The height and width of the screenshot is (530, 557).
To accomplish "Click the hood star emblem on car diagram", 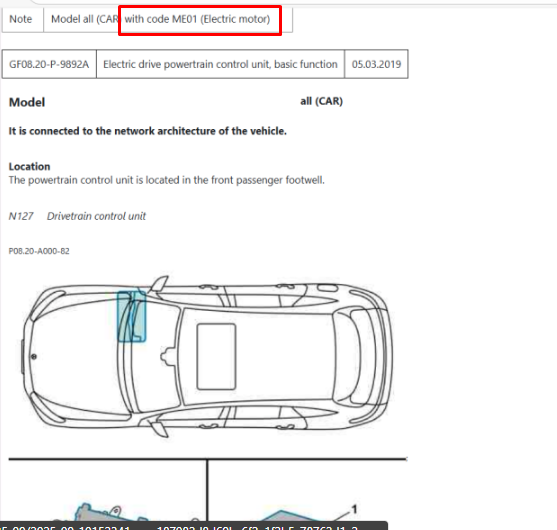I will click(x=34, y=356).
